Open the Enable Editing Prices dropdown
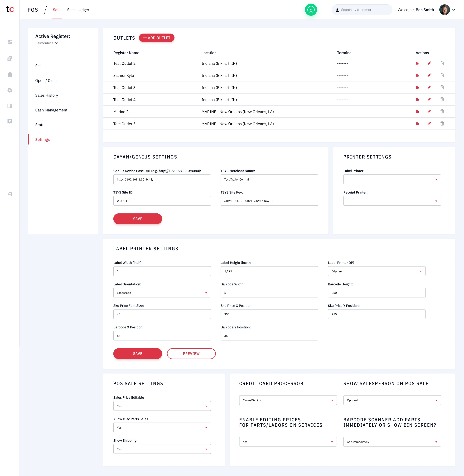The height and width of the screenshot is (476, 464). (x=288, y=442)
